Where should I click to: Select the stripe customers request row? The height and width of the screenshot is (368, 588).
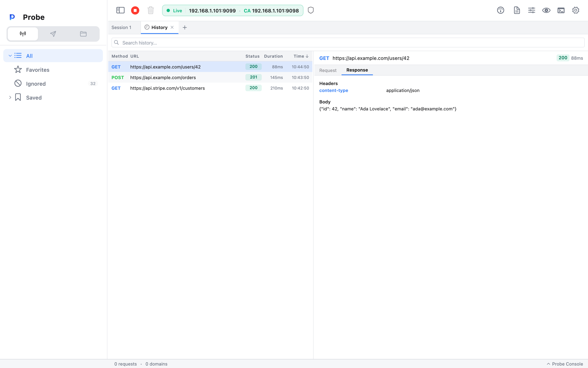click(210, 88)
